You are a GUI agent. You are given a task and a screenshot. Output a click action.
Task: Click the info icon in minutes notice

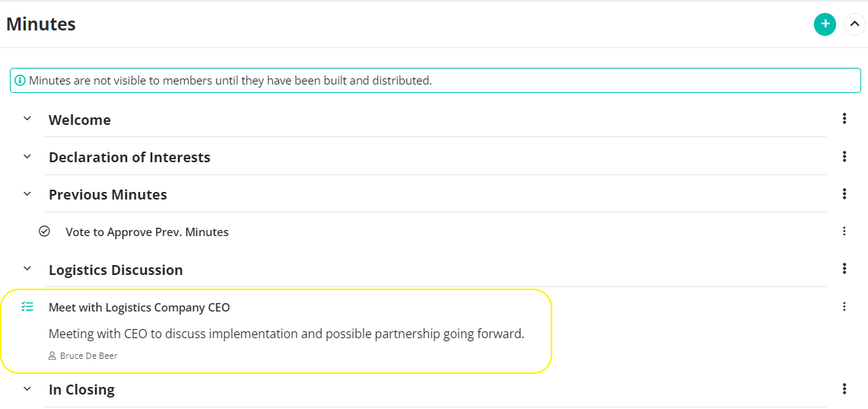point(21,81)
